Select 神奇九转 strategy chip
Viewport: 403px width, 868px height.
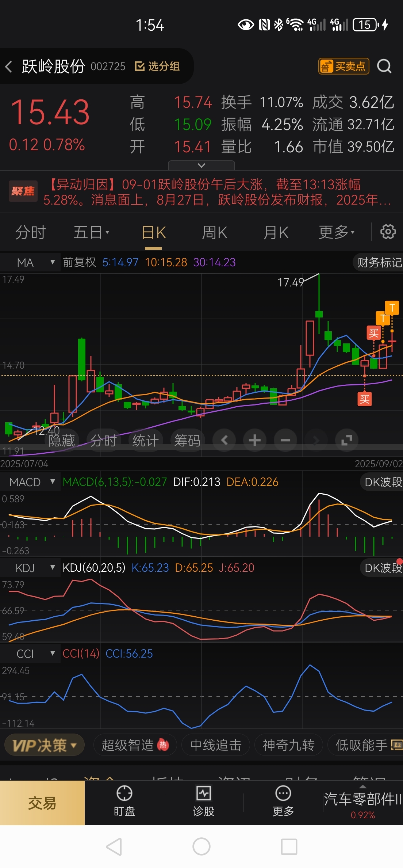pyautogui.click(x=289, y=745)
